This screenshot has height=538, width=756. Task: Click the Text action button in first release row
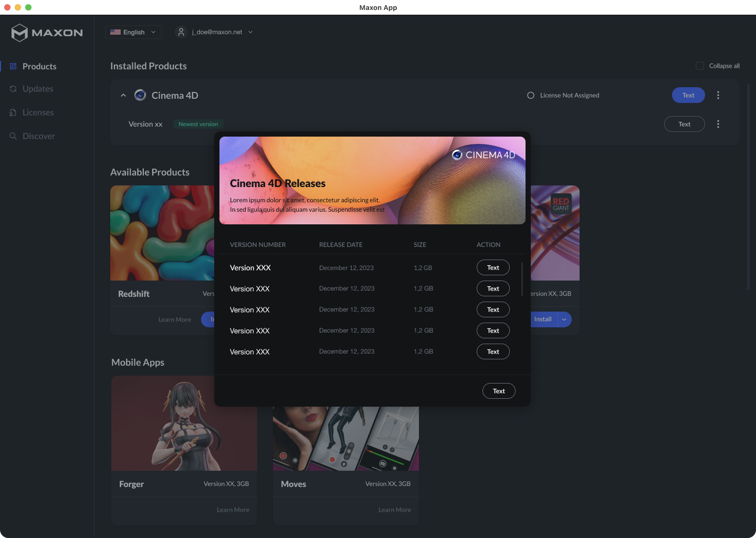pos(493,267)
